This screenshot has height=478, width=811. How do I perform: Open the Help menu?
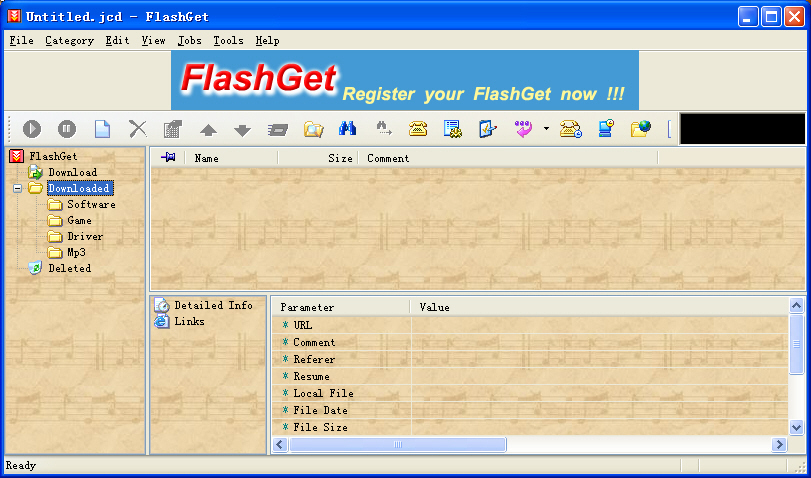[x=267, y=40]
